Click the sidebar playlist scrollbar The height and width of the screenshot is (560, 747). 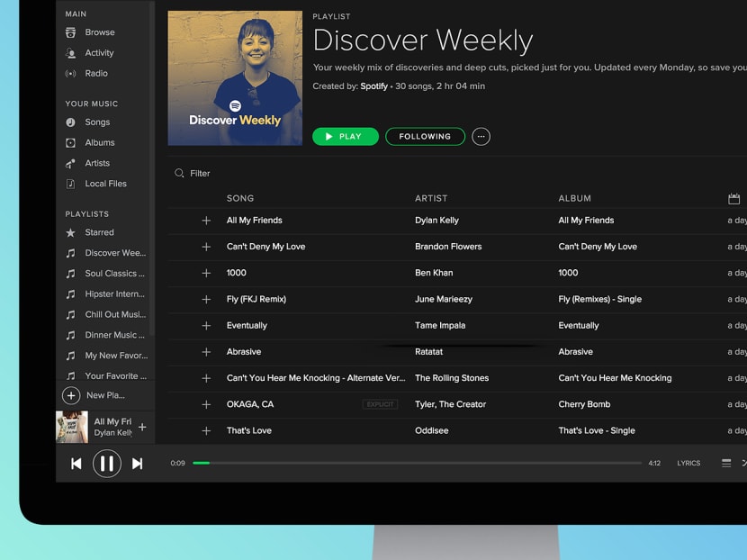pos(152,169)
